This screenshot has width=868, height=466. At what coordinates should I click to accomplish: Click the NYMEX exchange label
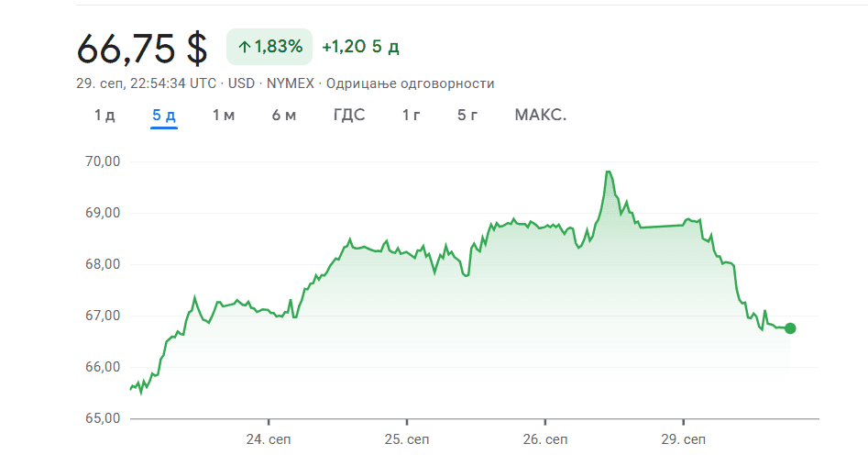tap(289, 83)
